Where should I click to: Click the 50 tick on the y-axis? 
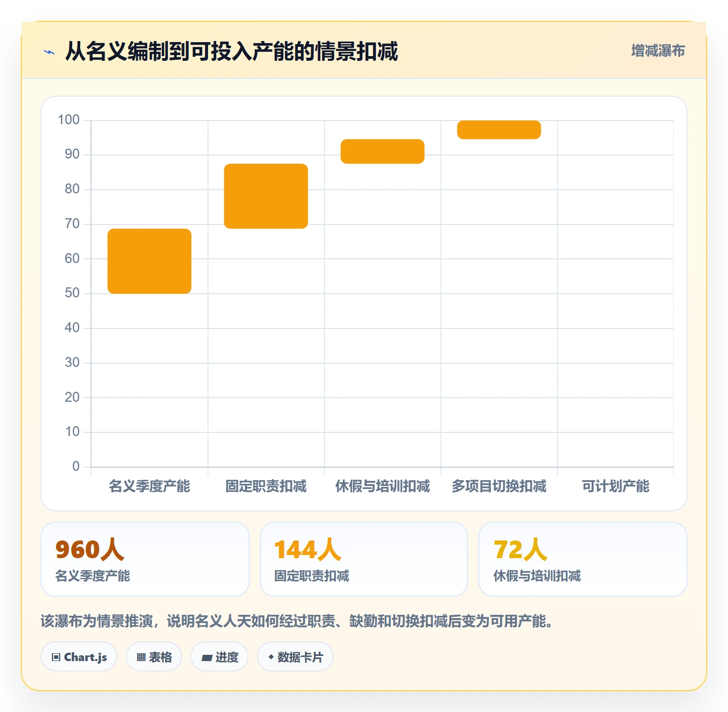pyautogui.click(x=72, y=293)
